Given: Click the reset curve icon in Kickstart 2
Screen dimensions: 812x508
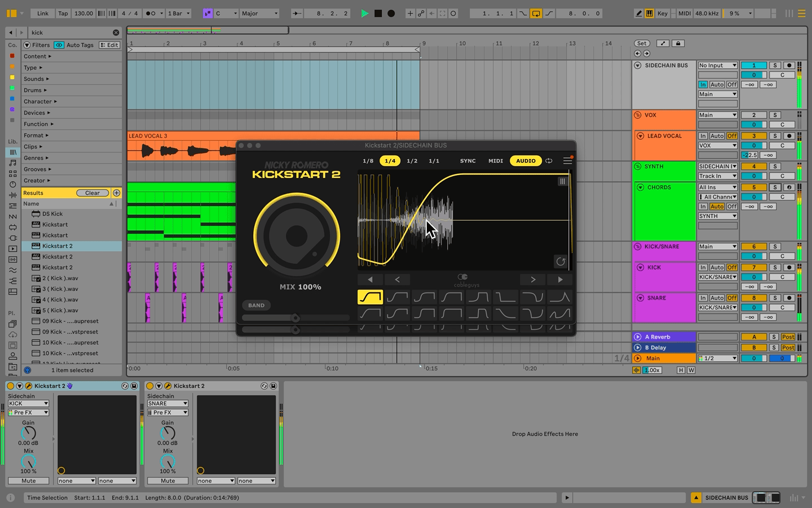Looking at the screenshot, I should pyautogui.click(x=561, y=261).
